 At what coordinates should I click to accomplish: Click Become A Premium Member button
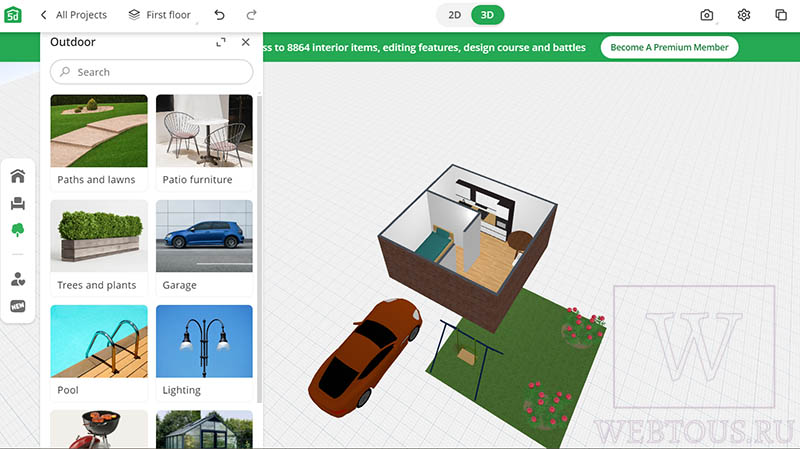click(669, 47)
